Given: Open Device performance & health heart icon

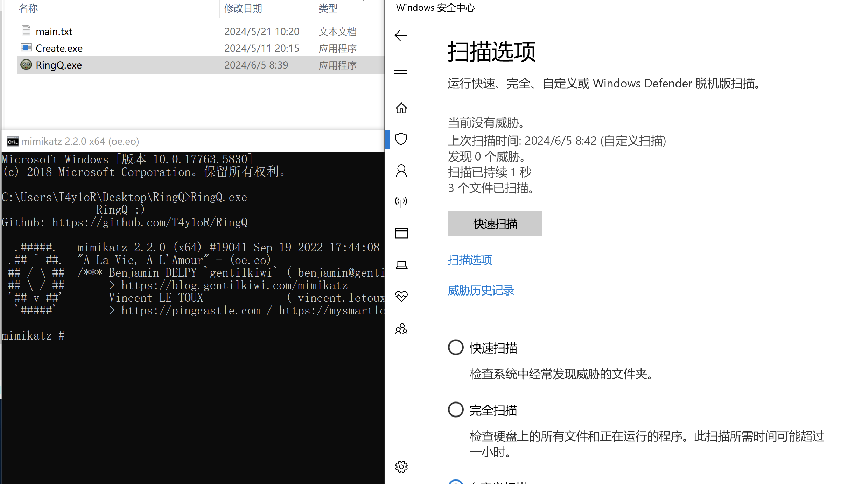Looking at the screenshot, I should click(401, 296).
